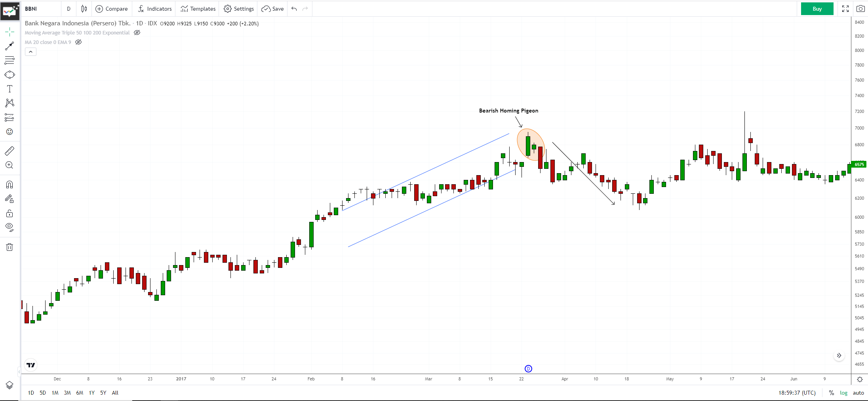Open the emoji icons tool
The width and height of the screenshot is (868, 401).
(x=10, y=132)
